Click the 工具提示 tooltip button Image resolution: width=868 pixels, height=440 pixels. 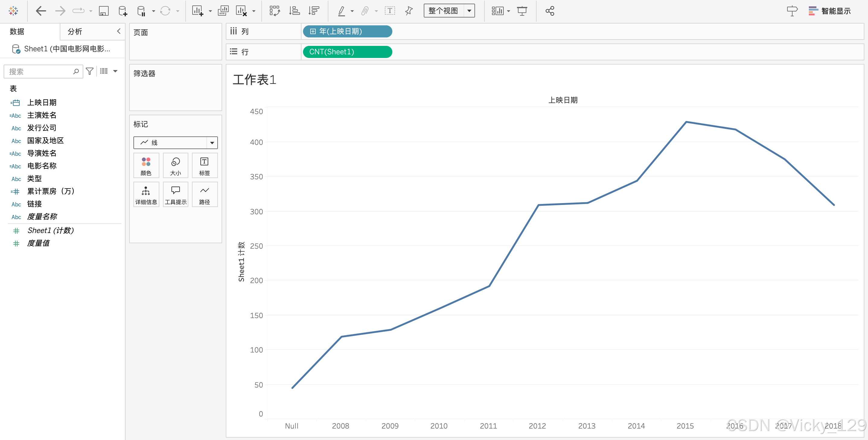coord(176,195)
